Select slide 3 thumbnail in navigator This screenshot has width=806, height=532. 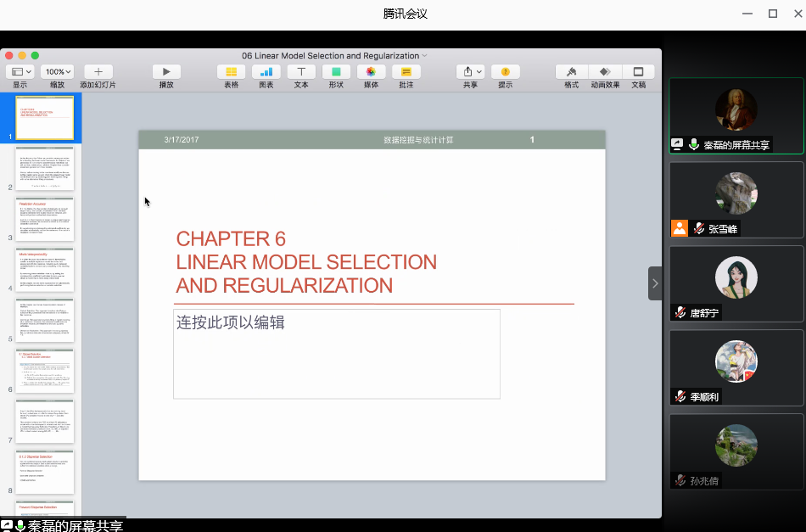click(x=46, y=219)
